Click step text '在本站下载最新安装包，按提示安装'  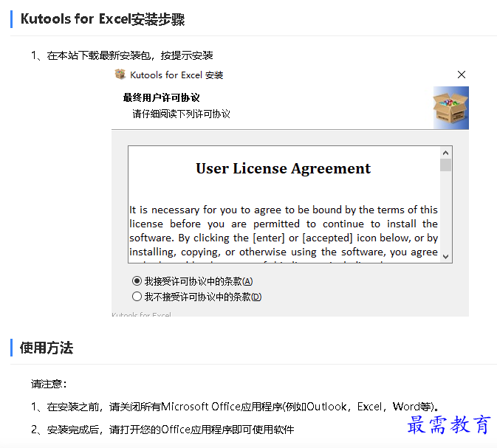coord(130,56)
